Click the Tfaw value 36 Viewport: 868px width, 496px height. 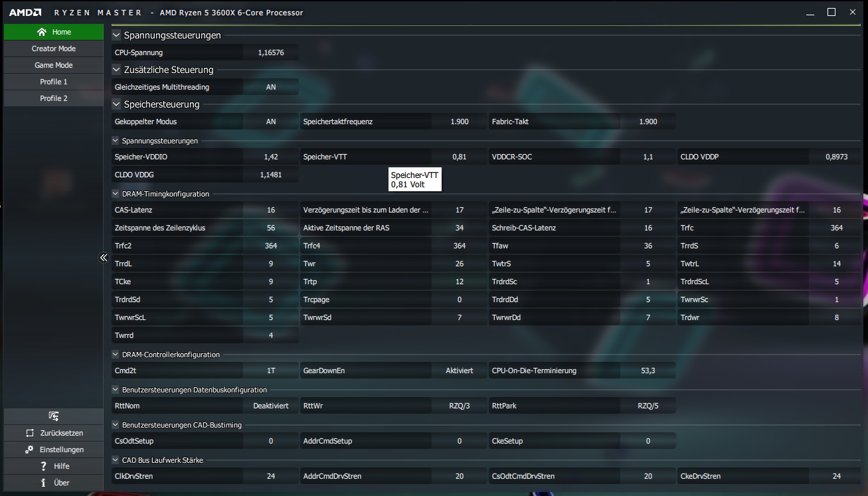coord(648,246)
